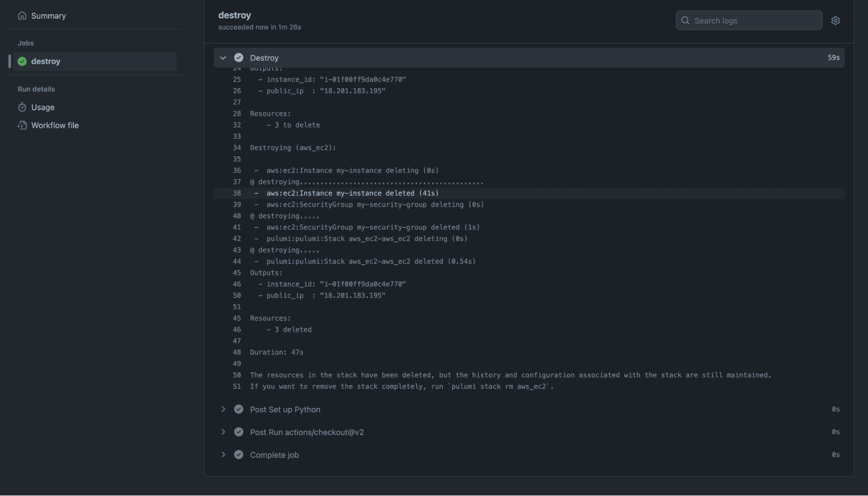The height and width of the screenshot is (496, 868).
Task: Open the Post Set up Python step title
Action: (285, 409)
